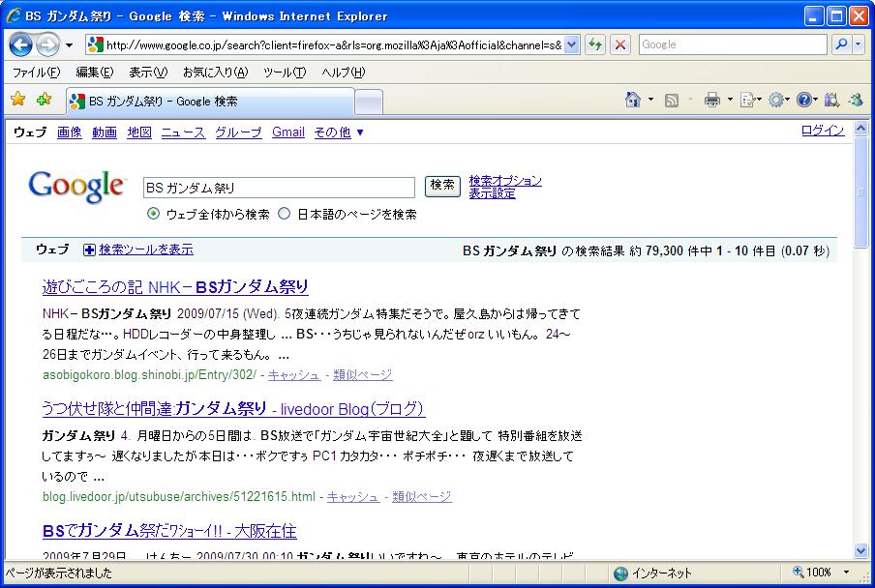Expand the address bar history dropdown
The height and width of the screenshot is (588, 875).
pos(571,45)
